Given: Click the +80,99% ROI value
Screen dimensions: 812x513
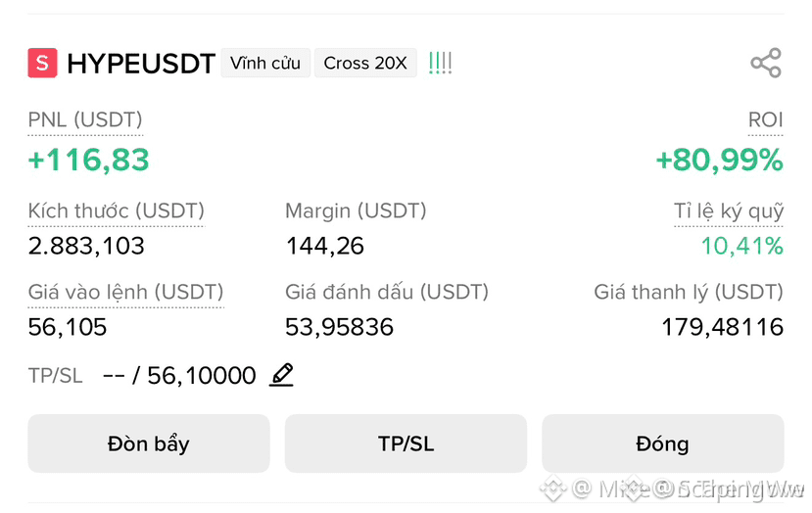Looking at the screenshot, I should tap(719, 160).
